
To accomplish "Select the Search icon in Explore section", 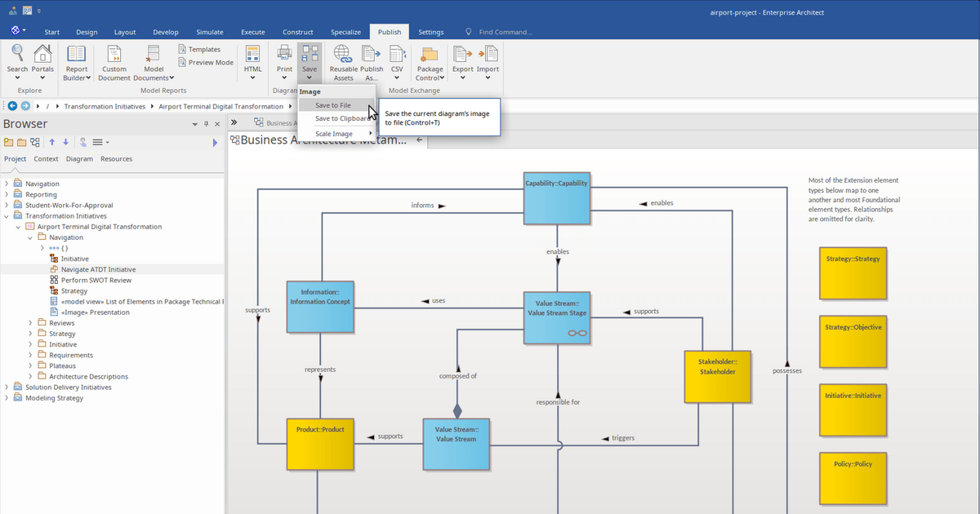I will (16, 59).
